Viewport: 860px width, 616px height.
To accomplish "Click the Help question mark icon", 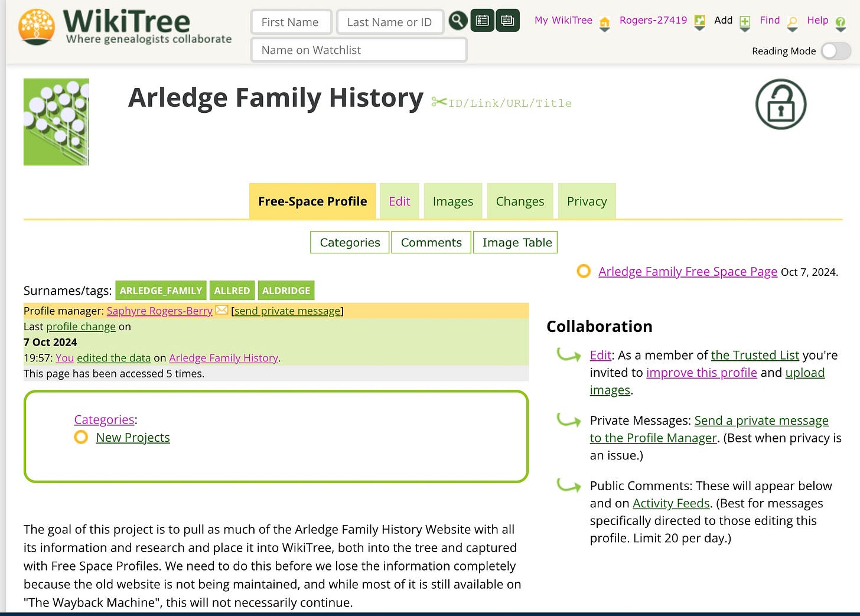I will pyautogui.click(x=841, y=24).
